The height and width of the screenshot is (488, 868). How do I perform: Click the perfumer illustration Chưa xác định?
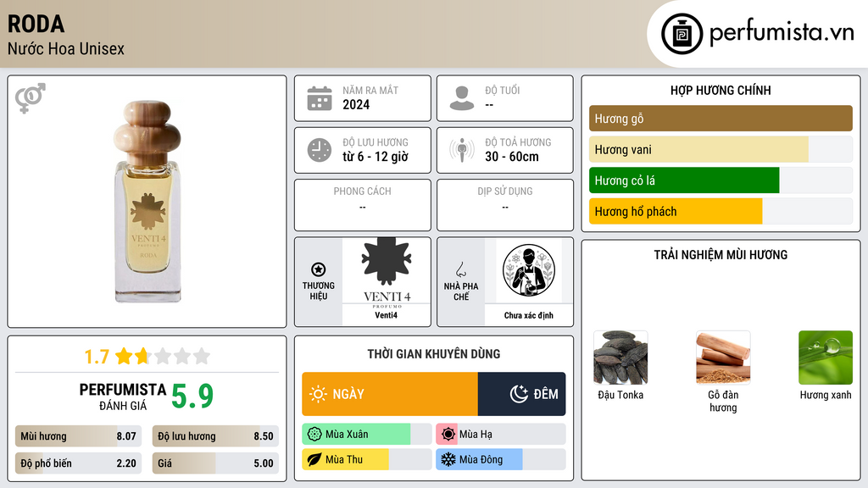coord(529,271)
